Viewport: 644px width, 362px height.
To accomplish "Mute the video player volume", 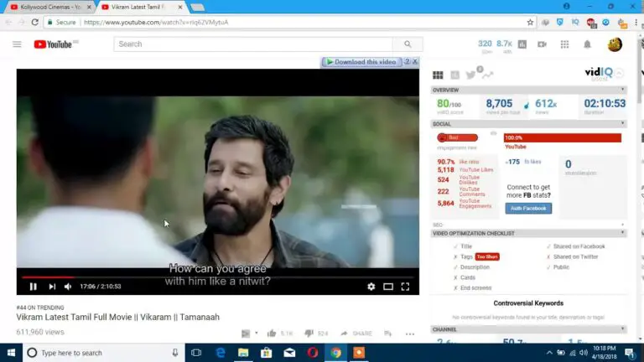I will point(69,287).
